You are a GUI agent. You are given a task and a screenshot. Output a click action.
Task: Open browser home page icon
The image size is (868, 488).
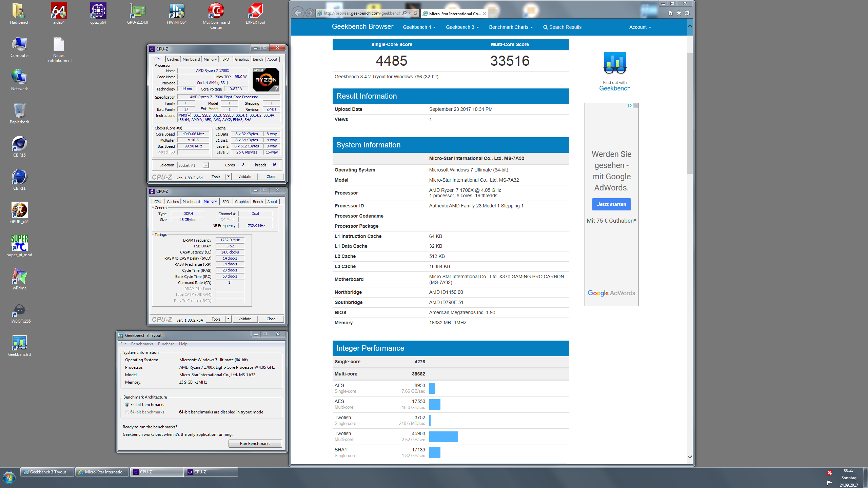click(670, 13)
